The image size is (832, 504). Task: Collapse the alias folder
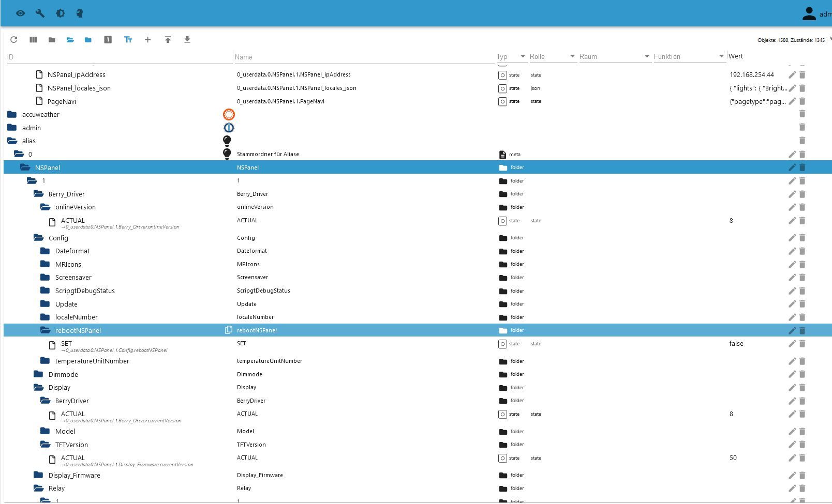coord(12,141)
